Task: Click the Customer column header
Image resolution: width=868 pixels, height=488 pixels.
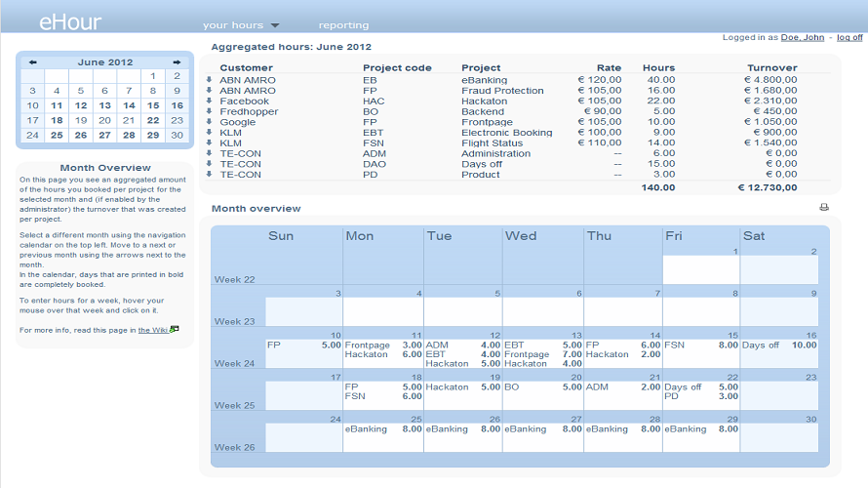Action: tap(247, 68)
